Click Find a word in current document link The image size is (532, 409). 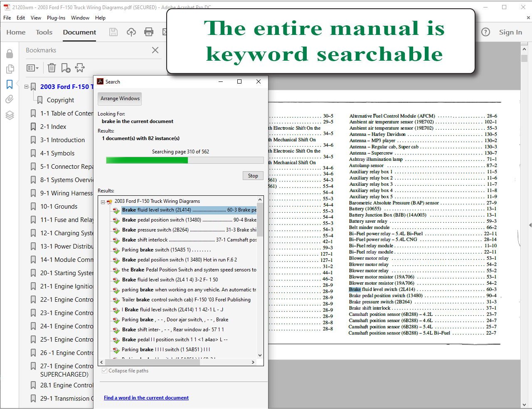click(x=146, y=398)
